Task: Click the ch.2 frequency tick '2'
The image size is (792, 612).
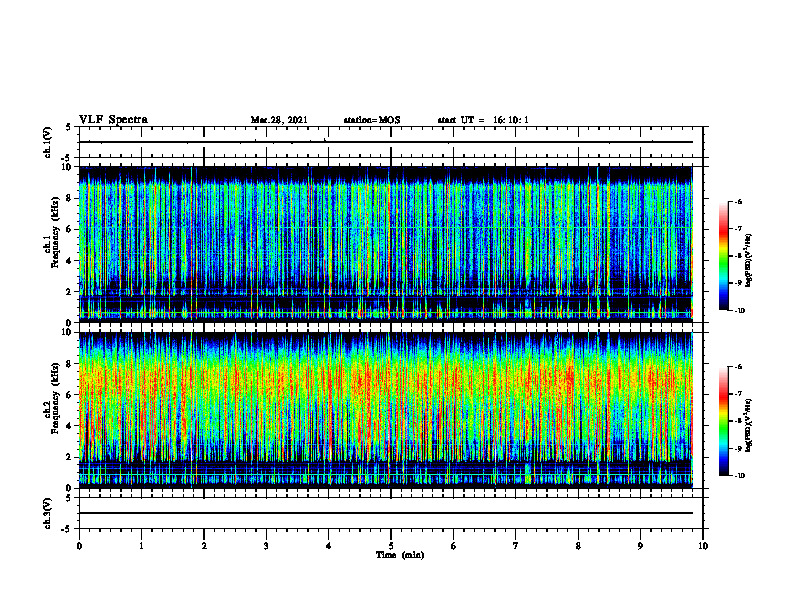Action: 70,457
